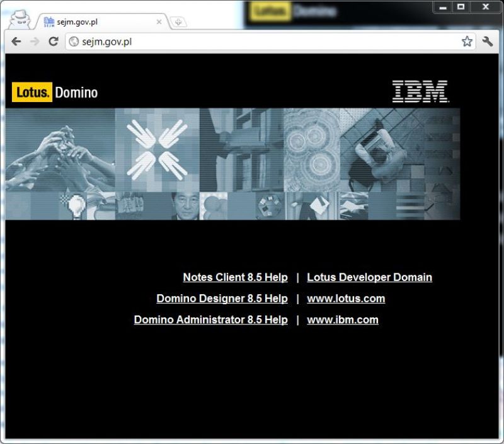Open Domino Designer 8.5 Help link

pyautogui.click(x=222, y=299)
